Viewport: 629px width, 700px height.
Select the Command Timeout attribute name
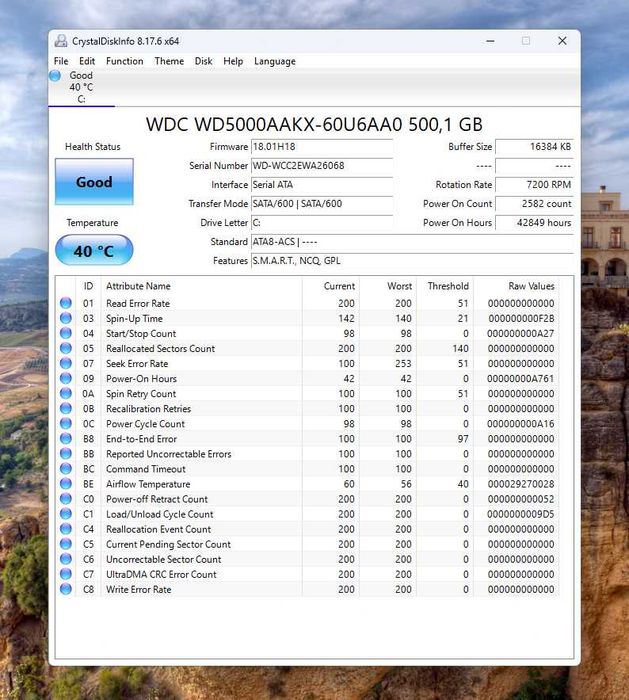146,469
